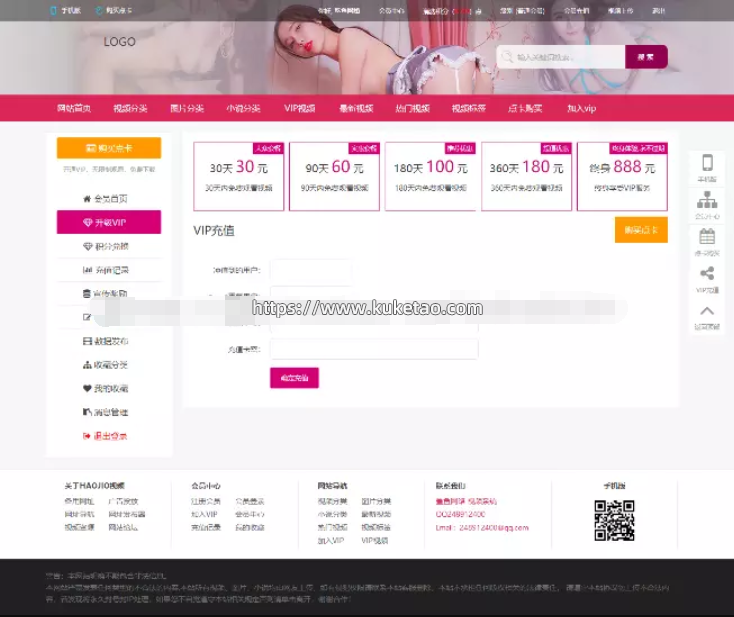Open 点卡购买 in the navigation bar
Viewport: 734px width, 617px height.
tap(525, 109)
